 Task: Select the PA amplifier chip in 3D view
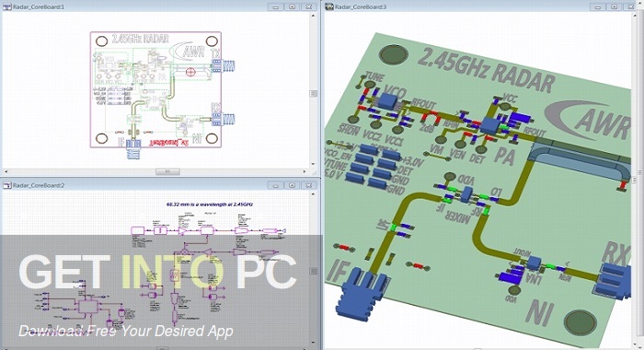[x=489, y=125]
